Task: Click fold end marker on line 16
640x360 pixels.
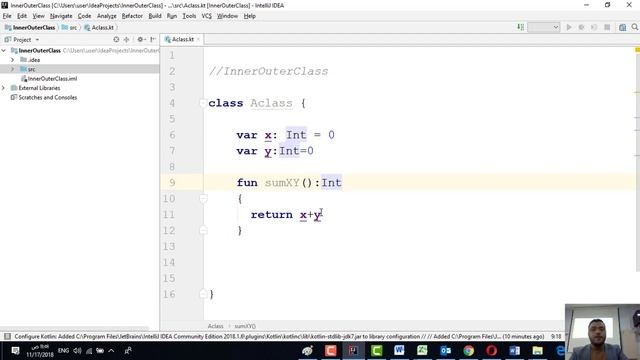Action: coord(203,294)
